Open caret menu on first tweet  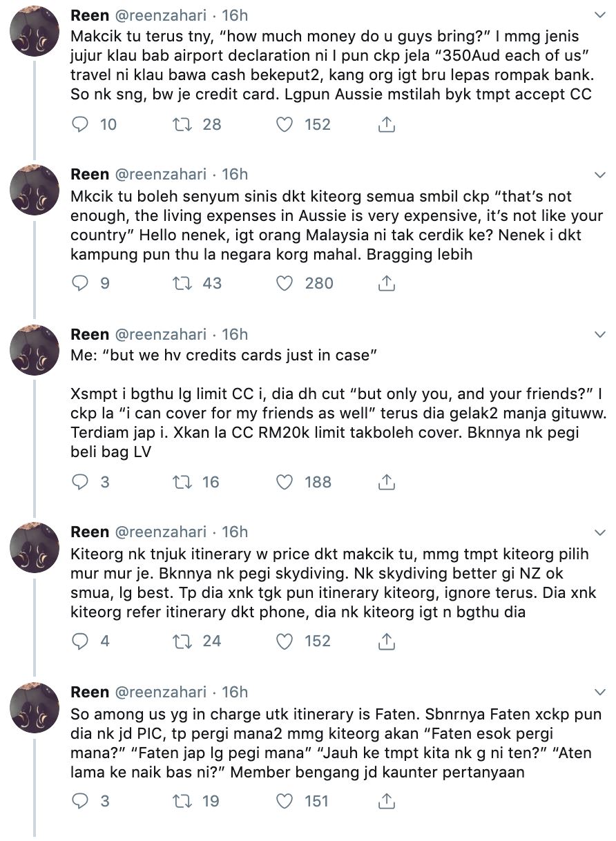pyautogui.click(x=599, y=14)
